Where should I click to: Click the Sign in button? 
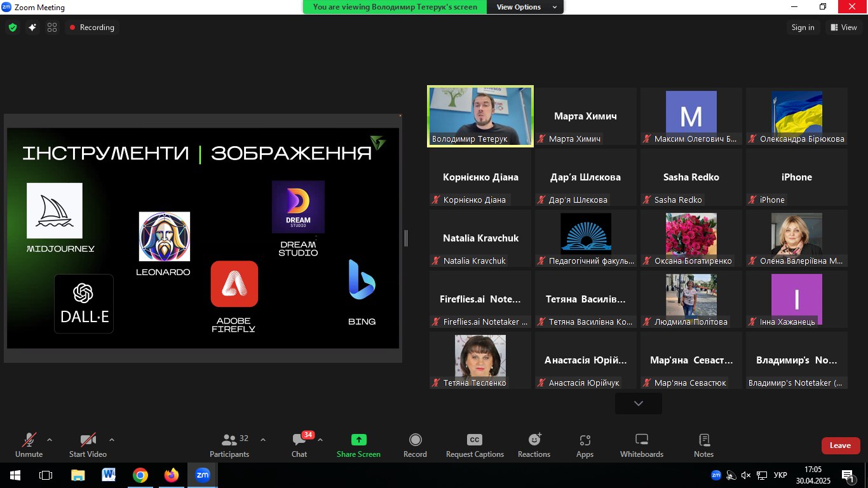click(x=803, y=27)
